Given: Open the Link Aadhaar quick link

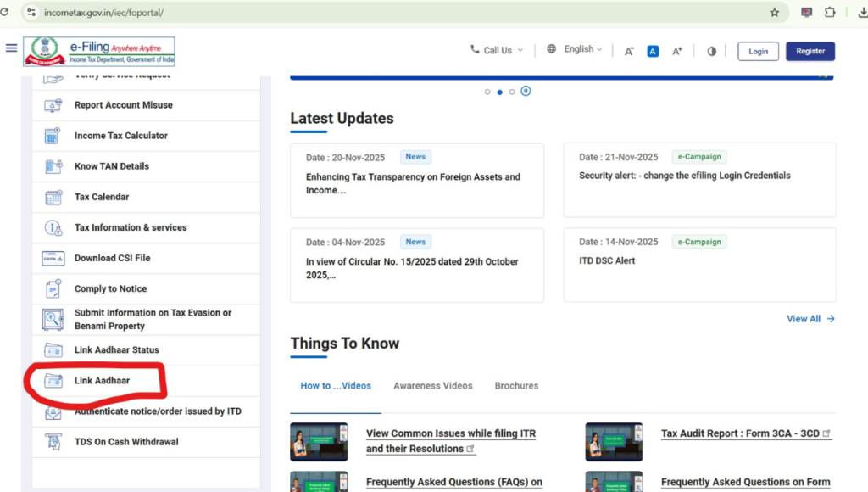Looking at the screenshot, I should [x=102, y=381].
